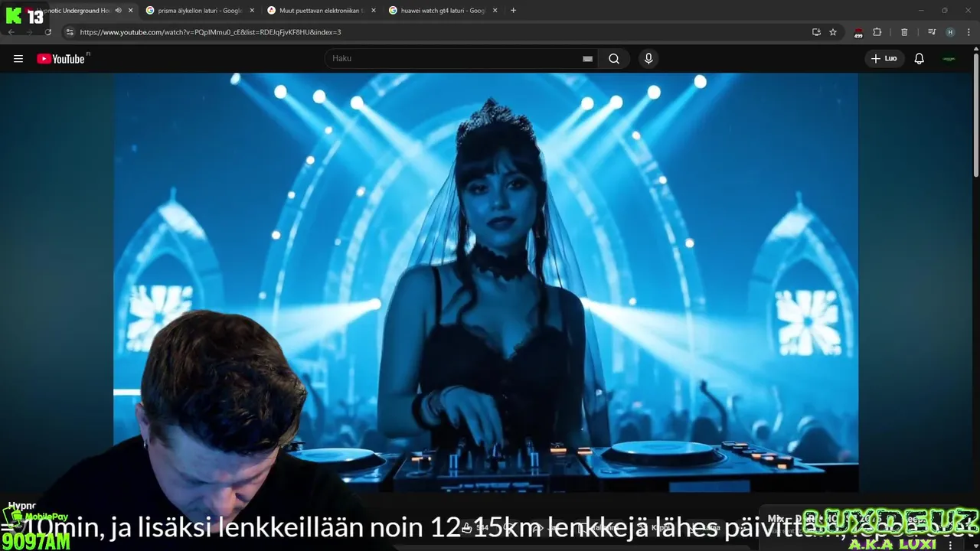Open site information icon left of URL

[70, 32]
